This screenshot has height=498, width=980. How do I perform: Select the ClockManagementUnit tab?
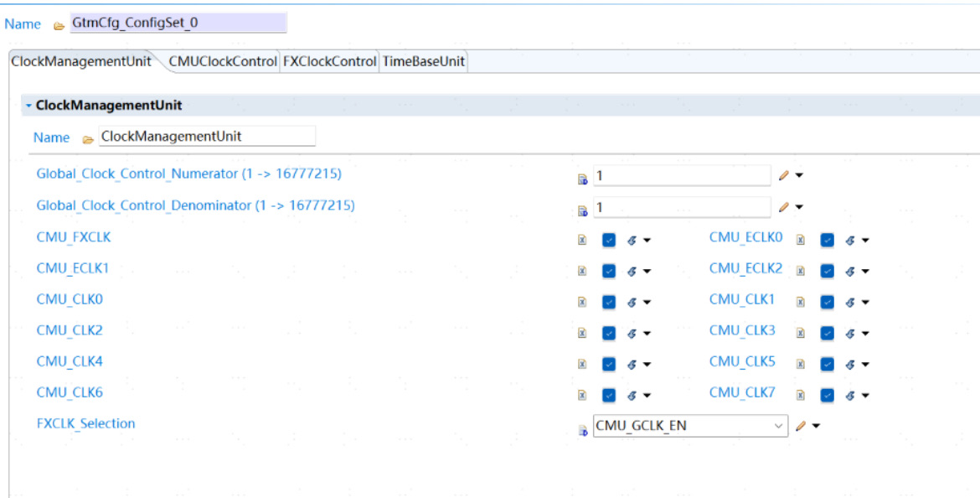81,62
